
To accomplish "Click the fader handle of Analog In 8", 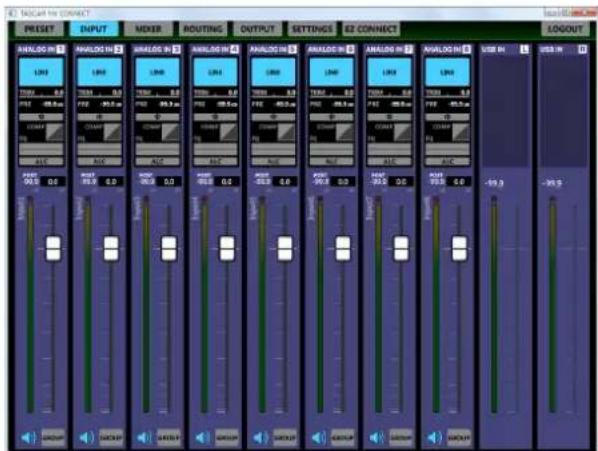I will pyautogui.click(x=459, y=249).
